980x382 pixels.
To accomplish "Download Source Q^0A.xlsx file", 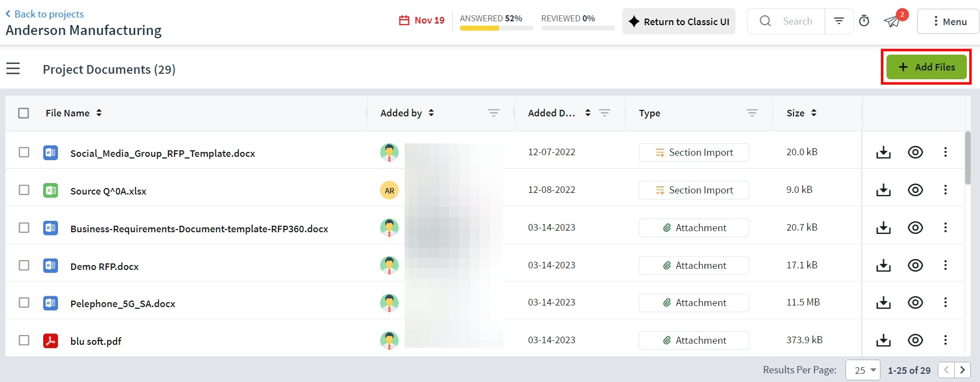I will [x=884, y=190].
